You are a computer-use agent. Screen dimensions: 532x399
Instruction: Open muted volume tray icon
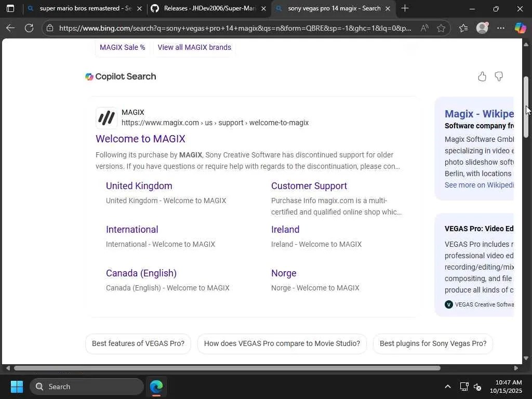pos(477,387)
